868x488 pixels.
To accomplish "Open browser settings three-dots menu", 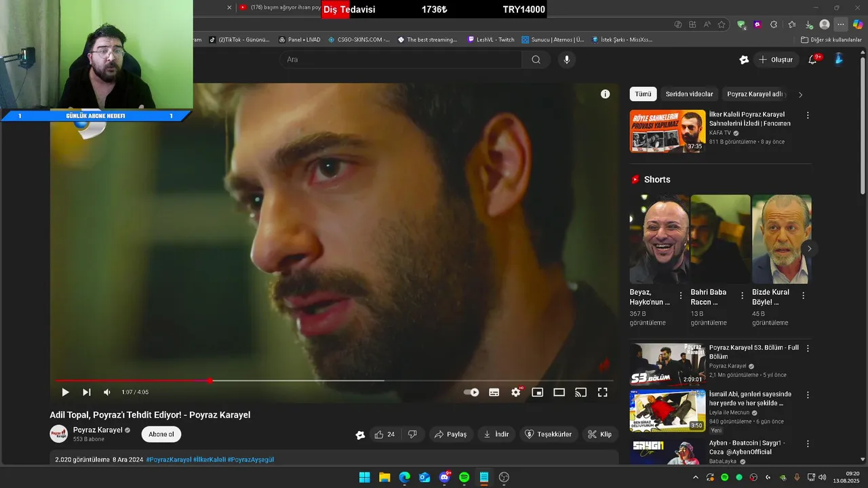I will (x=841, y=24).
